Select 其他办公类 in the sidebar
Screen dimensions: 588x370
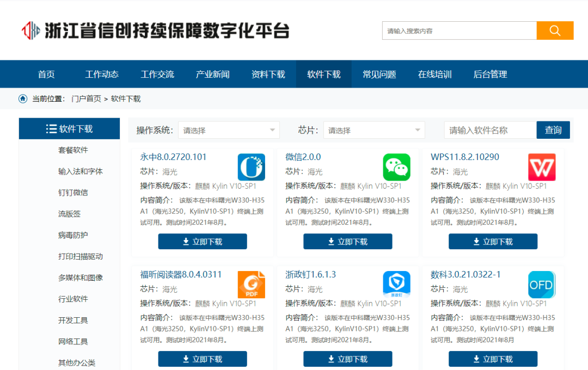click(x=77, y=362)
